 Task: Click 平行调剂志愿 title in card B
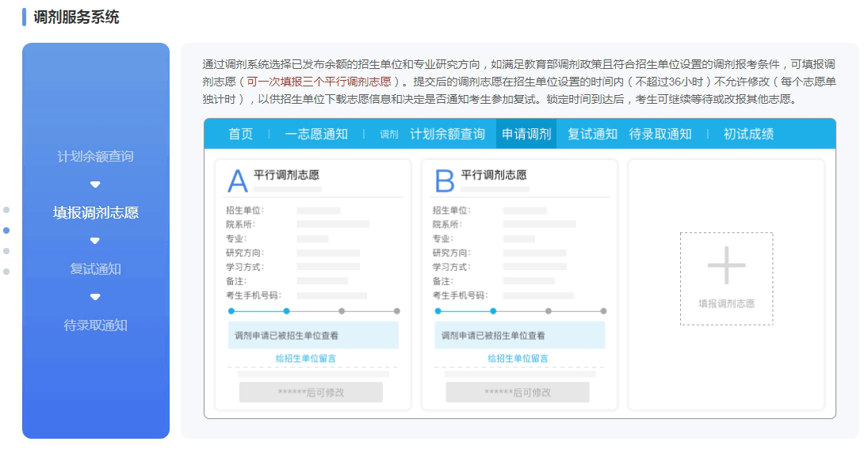coord(494,175)
